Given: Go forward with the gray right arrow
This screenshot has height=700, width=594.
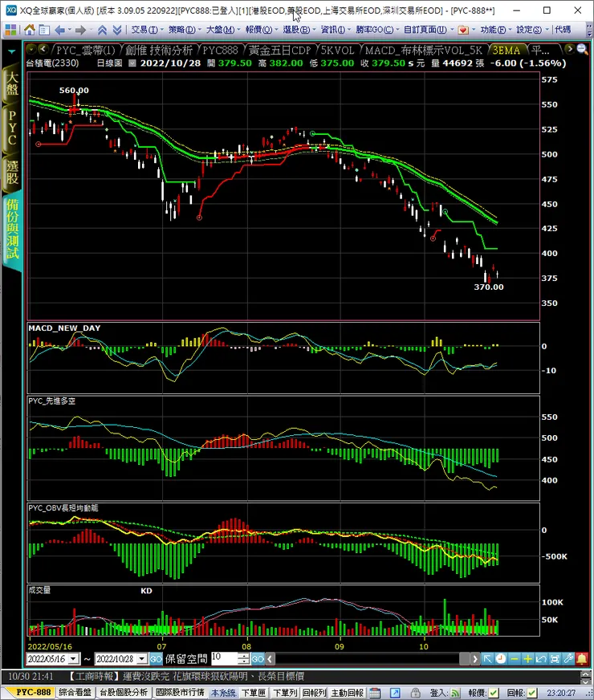Looking at the screenshot, I should click(80, 30).
